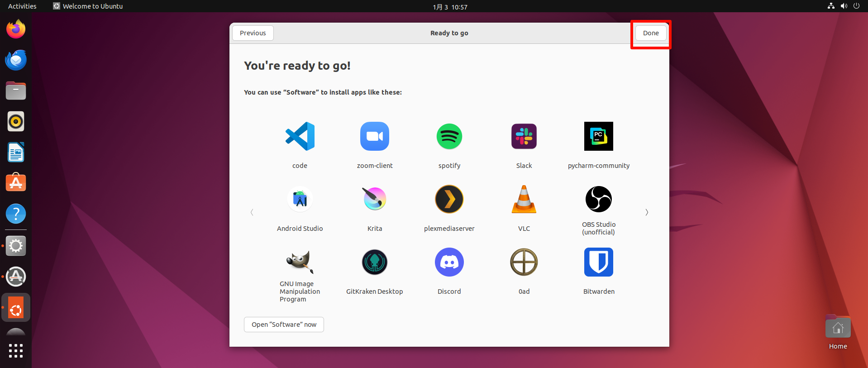This screenshot has width=868, height=368.
Task: Click the VLC traffic cone icon
Action: (x=524, y=199)
